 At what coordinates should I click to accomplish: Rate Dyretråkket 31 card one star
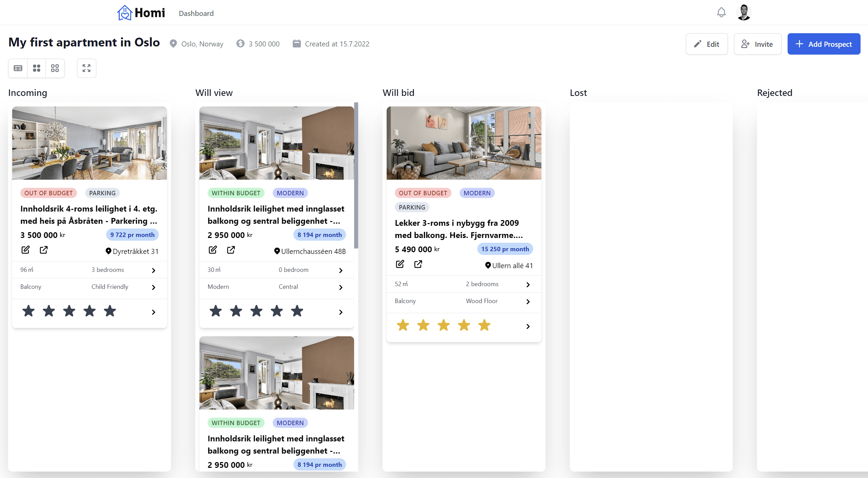click(x=28, y=311)
